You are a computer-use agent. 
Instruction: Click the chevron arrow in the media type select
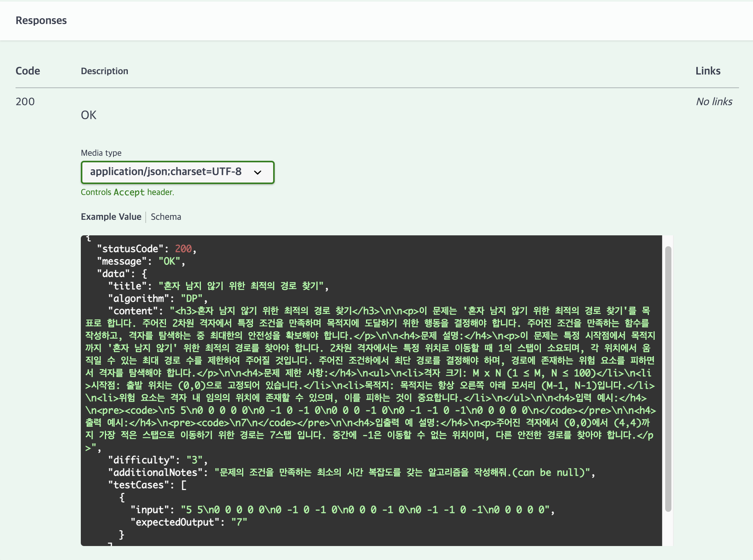click(x=258, y=172)
